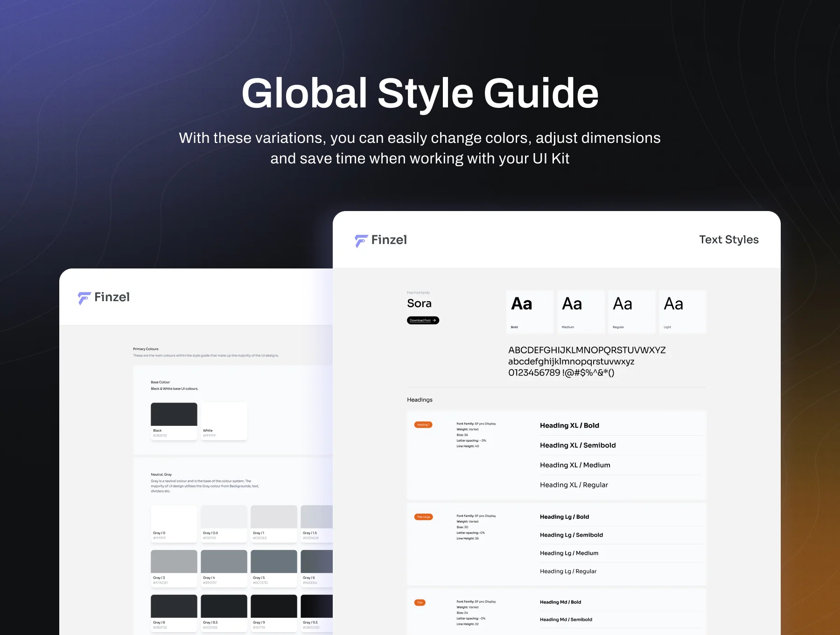Select the Medium Aa font weight card
This screenshot has width=840, height=635.
point(581,311)
